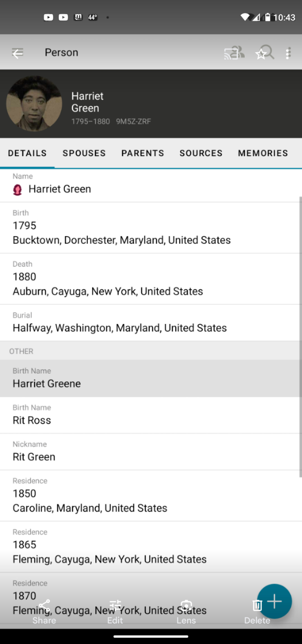This screenshot has width=302, height=644.
Task: Tap the Edit sliders icon
Action: 115,606
